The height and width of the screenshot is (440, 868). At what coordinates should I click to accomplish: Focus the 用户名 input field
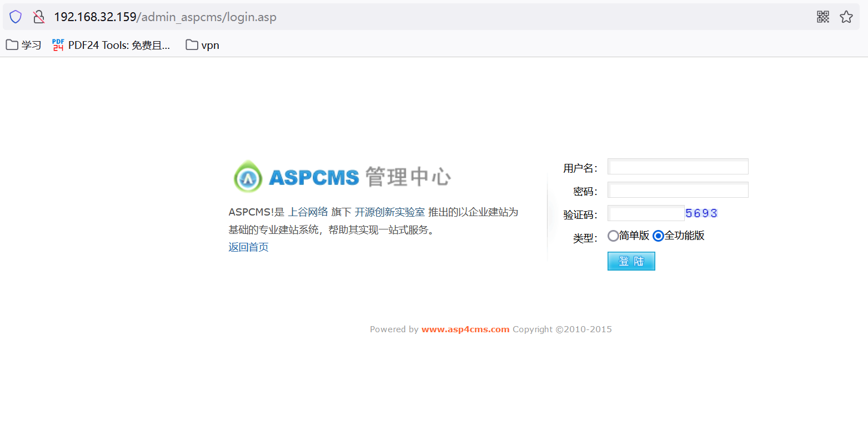(x=678, y=167)
